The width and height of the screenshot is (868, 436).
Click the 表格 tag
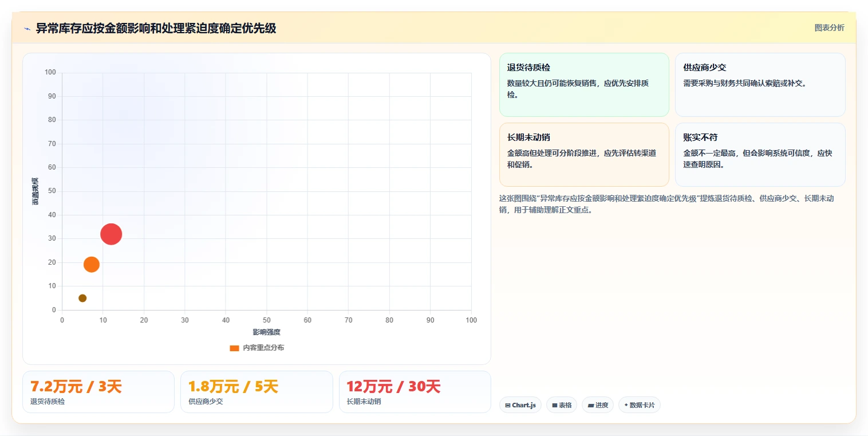point(562,405)
